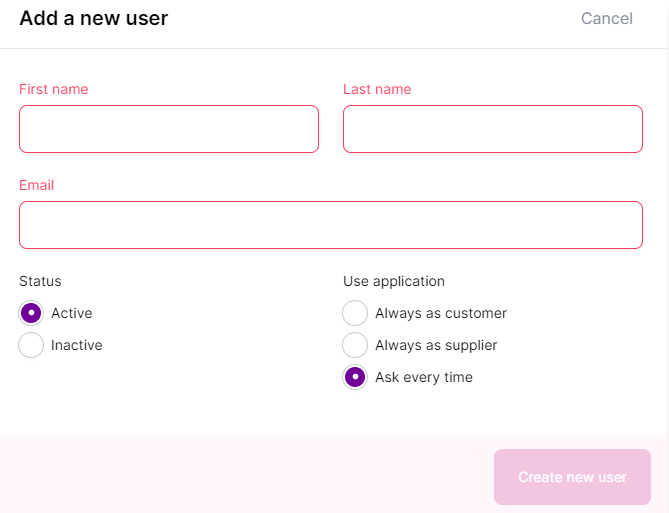Click the Cancel link

606,18
